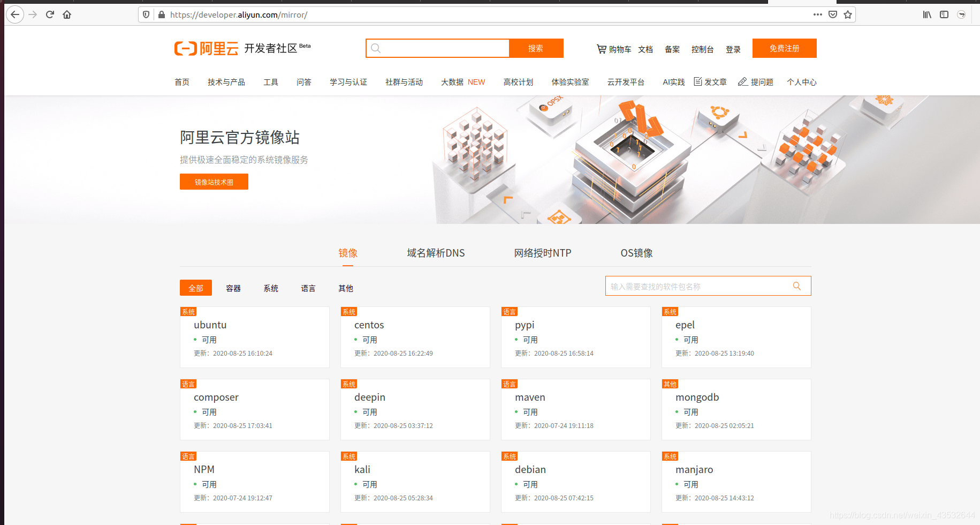Open the epel mirror card
The width and height of the screenshot is (980, 525).
pyautogui.click(x=736, y=337)
